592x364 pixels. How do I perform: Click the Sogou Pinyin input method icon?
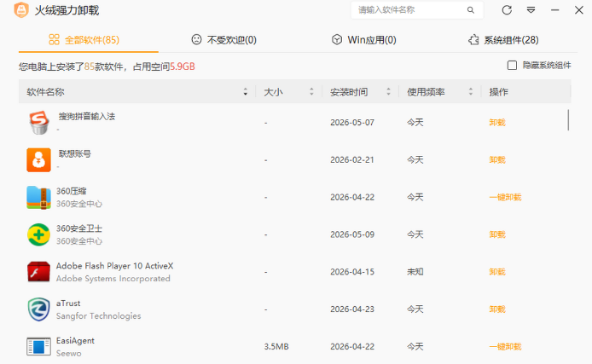click(x=39, y=123)
